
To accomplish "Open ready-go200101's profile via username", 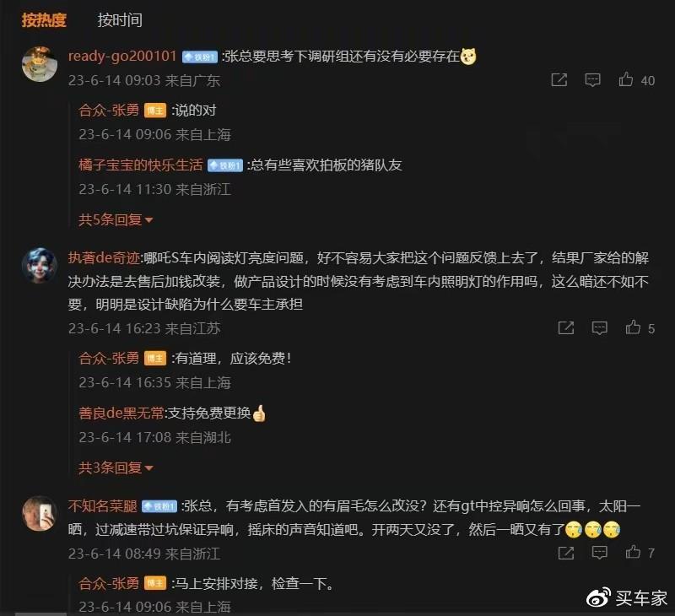I will click(122, 56).
